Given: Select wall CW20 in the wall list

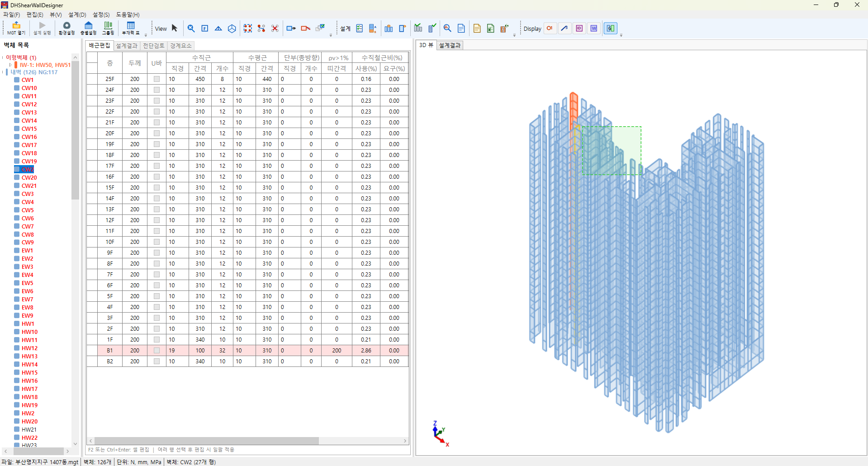Looking at the screenshot, I should click(29, 178).
